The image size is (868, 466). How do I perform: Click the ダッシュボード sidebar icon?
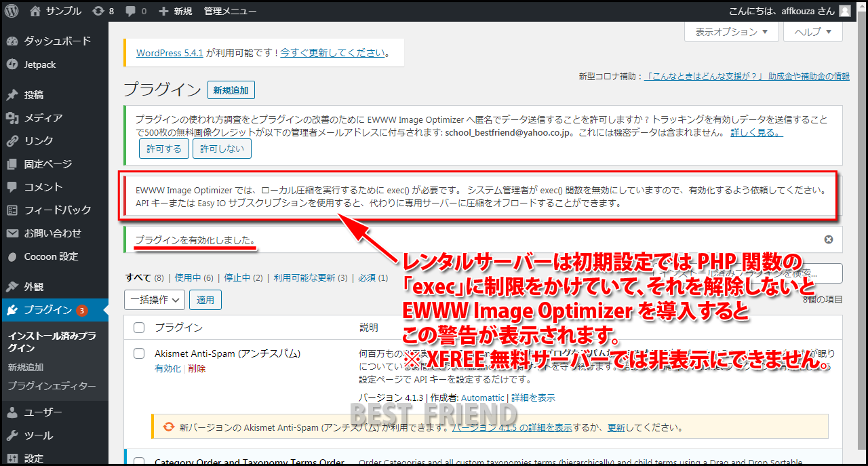[x=12, y=41]
